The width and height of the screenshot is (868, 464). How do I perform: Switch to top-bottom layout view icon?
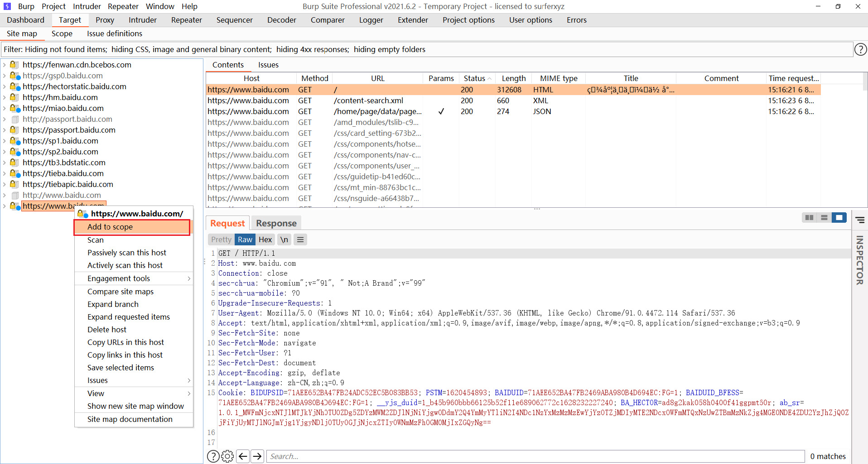pyautogui.click(x=824, y=218)
